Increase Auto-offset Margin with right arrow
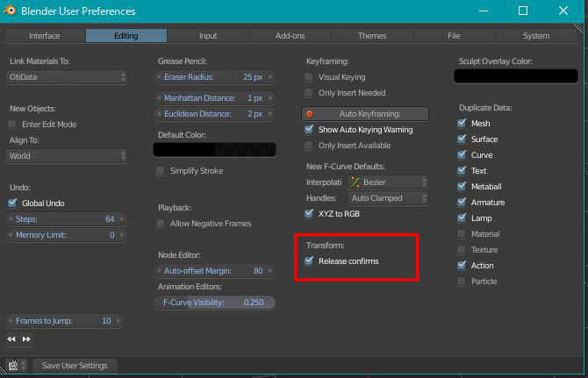Viewport: 588px width, 378px height. click(x=270, y=270)
